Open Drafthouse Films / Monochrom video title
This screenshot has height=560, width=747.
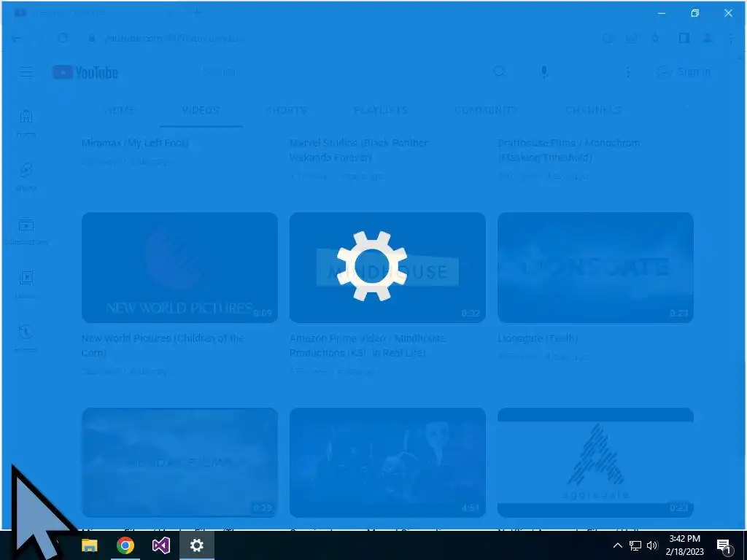[569, 150]
